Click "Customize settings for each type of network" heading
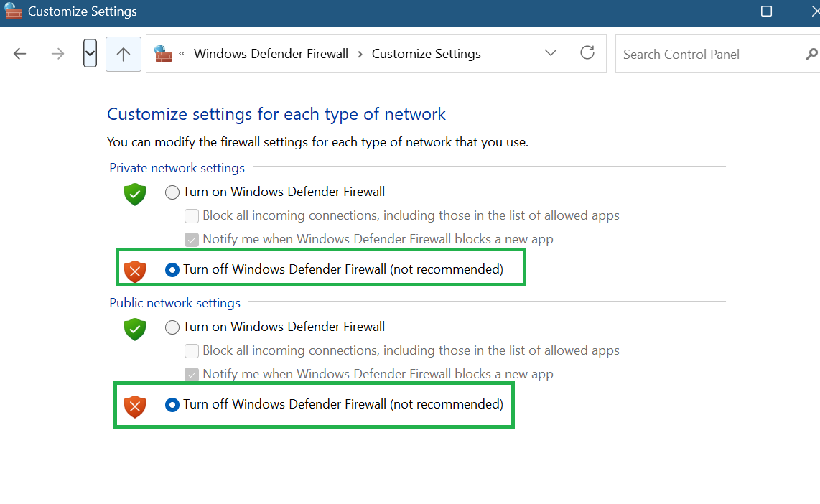820x504 pixels. click(x=276, y=114)
